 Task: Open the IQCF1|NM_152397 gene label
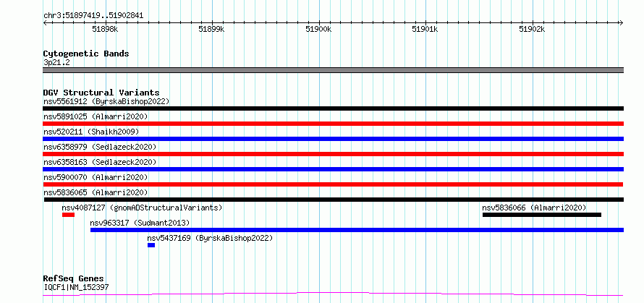click(x=77, y=287)
